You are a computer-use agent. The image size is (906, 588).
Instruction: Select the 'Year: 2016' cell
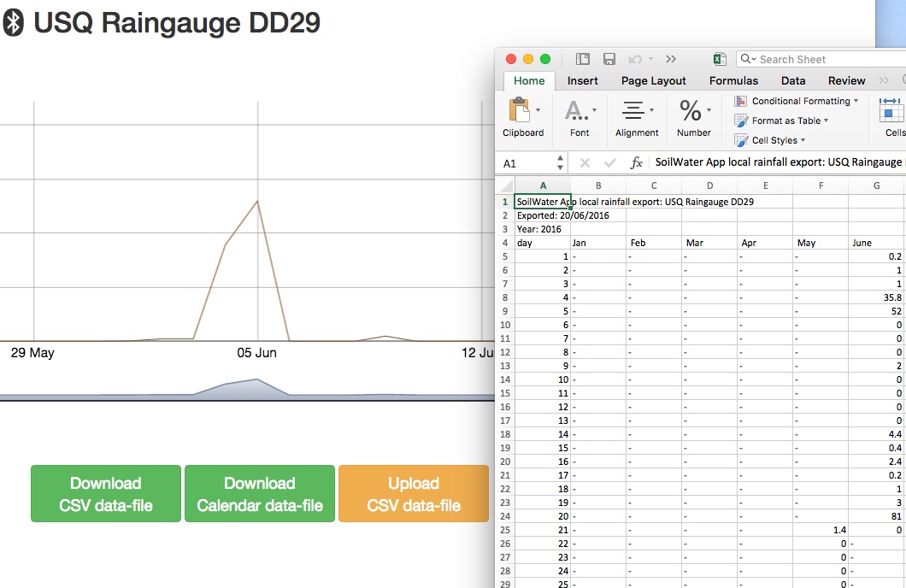[x=543, y=229]
